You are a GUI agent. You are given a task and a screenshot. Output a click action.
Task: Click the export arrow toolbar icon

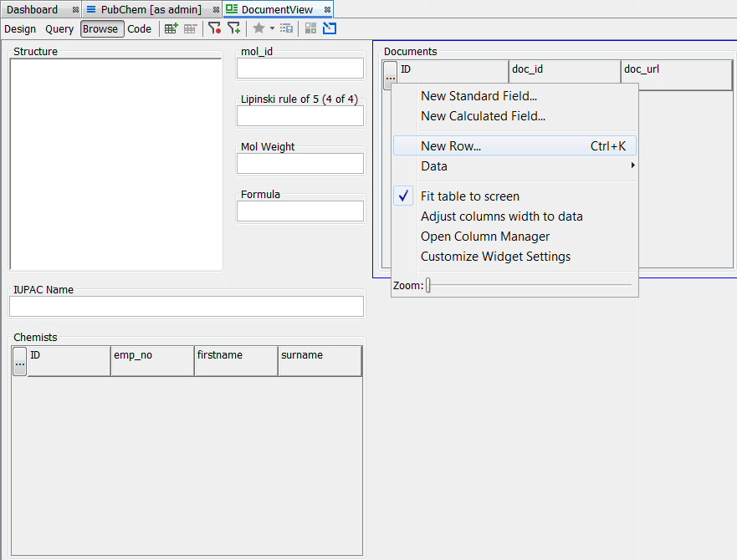pos(329,28)
